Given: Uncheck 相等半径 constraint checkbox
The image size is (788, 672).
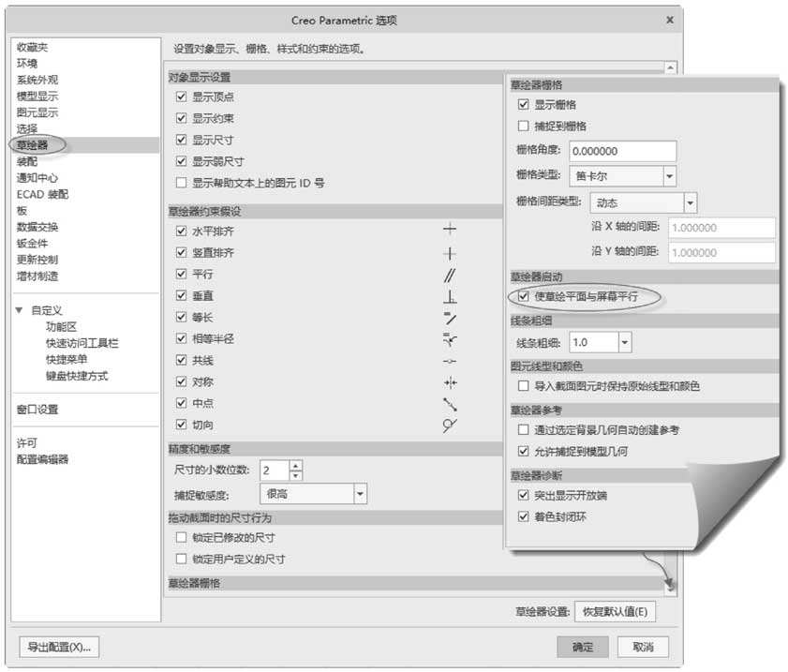Looking at the screenshot, I should point(182,338).
